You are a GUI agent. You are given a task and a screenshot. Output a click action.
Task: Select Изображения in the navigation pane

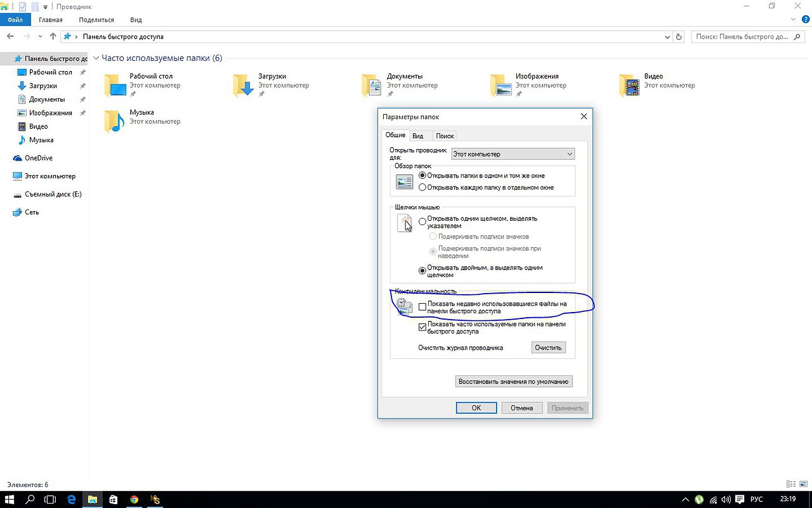click(x=51, y=113)
